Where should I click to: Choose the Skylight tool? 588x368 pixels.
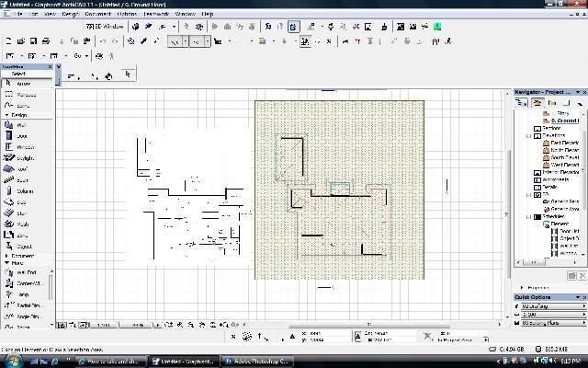pyautogui.click(x=27, y=158)
